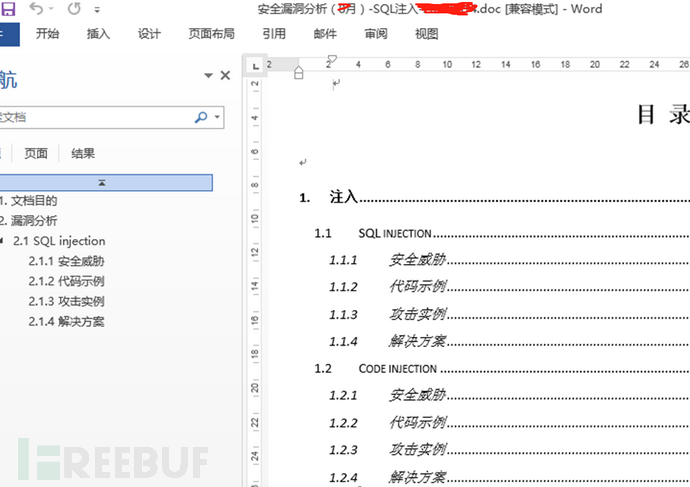Close the navigation pane

(x=225, y=76)
